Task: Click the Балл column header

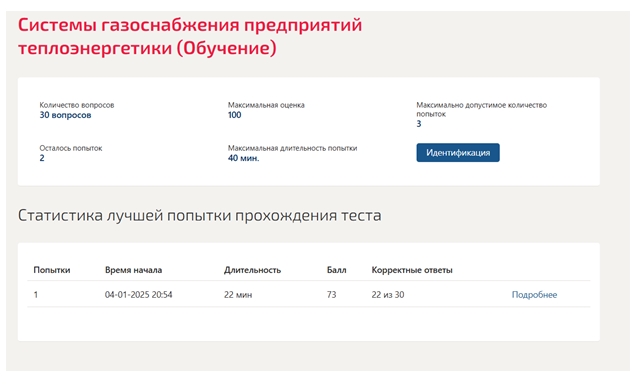Action: [x=336, y=270]
